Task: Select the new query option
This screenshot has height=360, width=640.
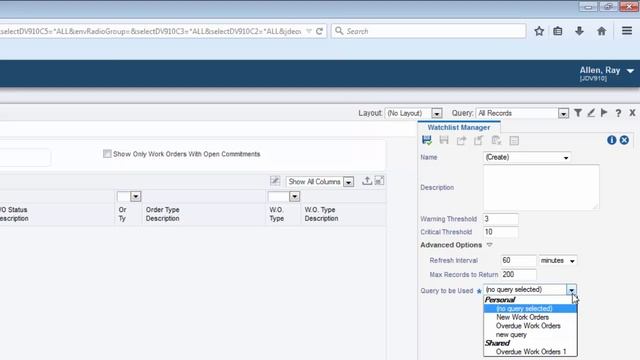Action: tap(530, 334)
